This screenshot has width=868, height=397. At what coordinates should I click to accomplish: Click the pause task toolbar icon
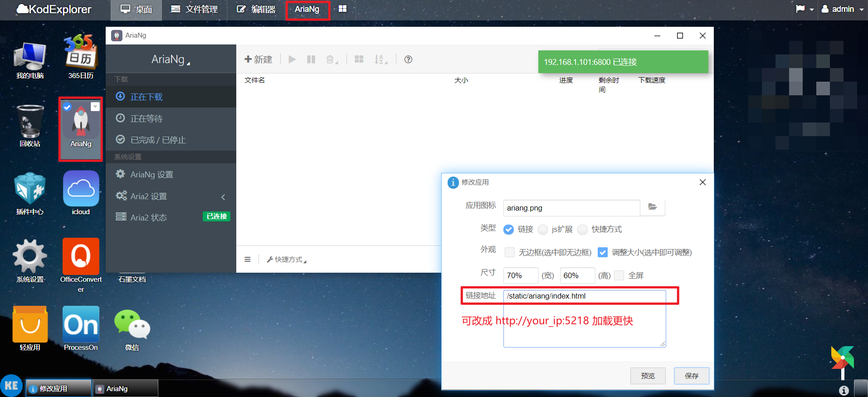coord(311,59)
